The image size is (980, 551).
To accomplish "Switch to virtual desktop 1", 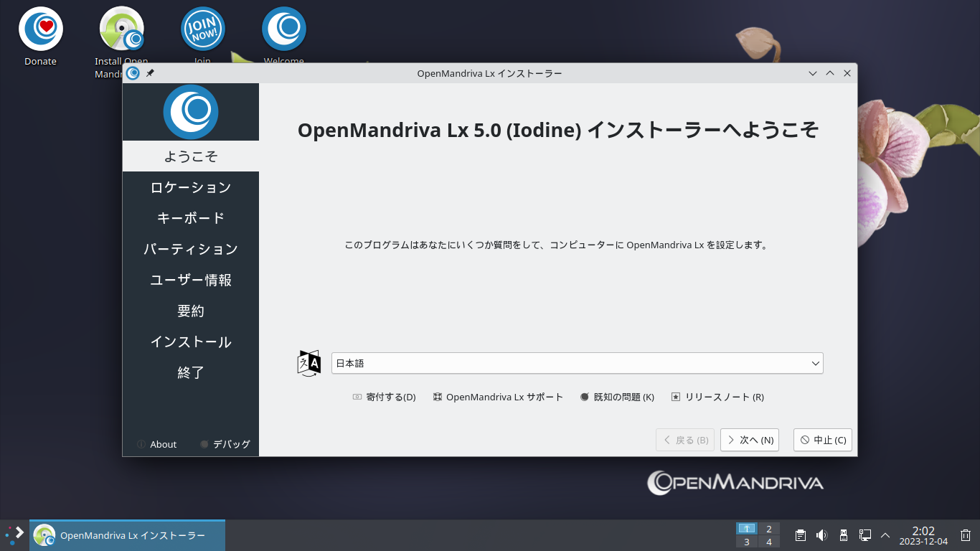I will (x=747, y=529).
